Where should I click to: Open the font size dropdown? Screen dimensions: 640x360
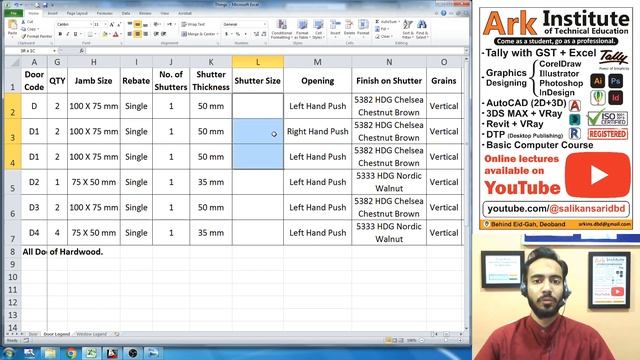point(105,24)
